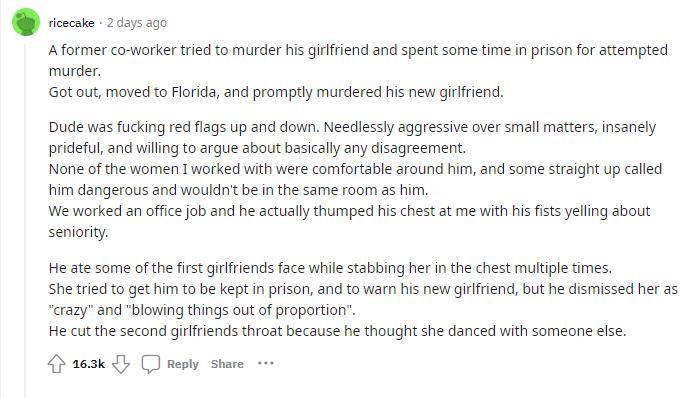This screenshot has width=700, height=398.
Task: Click the '2 days ago' timestamp
Action: (x=137, y=23)
